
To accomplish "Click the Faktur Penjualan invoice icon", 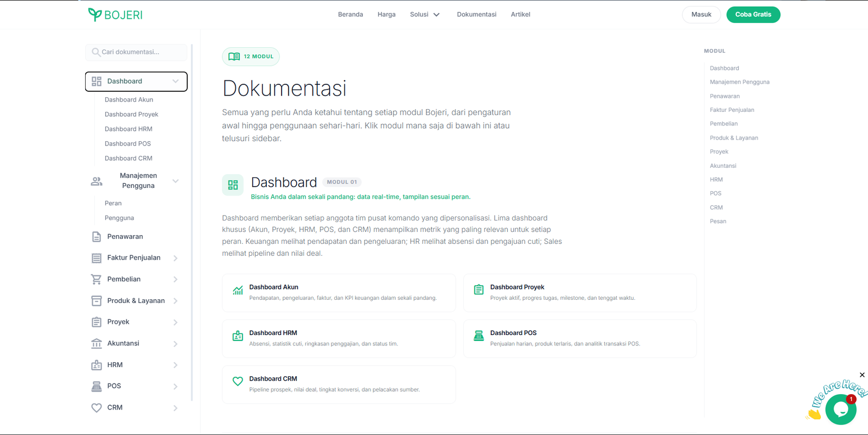I will click(x=97, y=258).
